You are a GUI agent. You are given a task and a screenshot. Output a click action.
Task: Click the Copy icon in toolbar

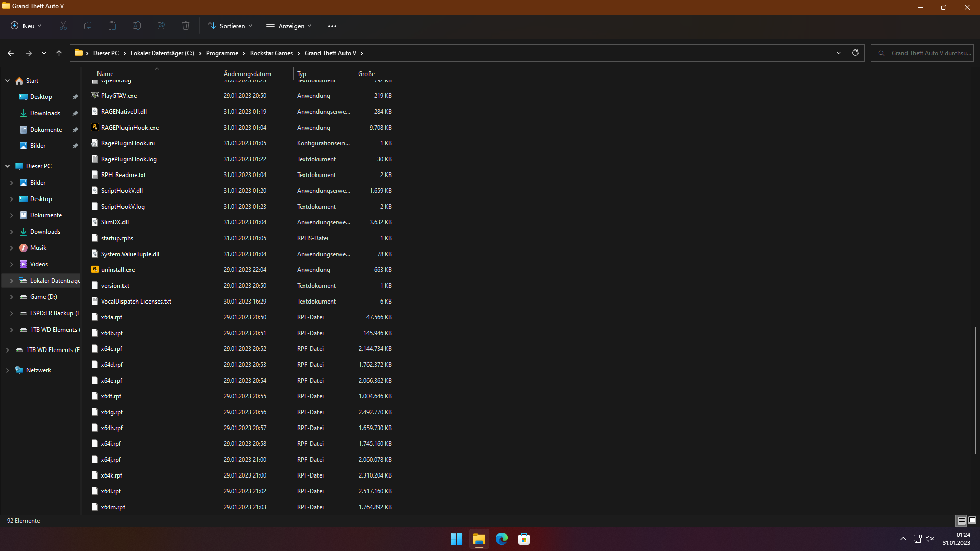[x=88, y=26]
